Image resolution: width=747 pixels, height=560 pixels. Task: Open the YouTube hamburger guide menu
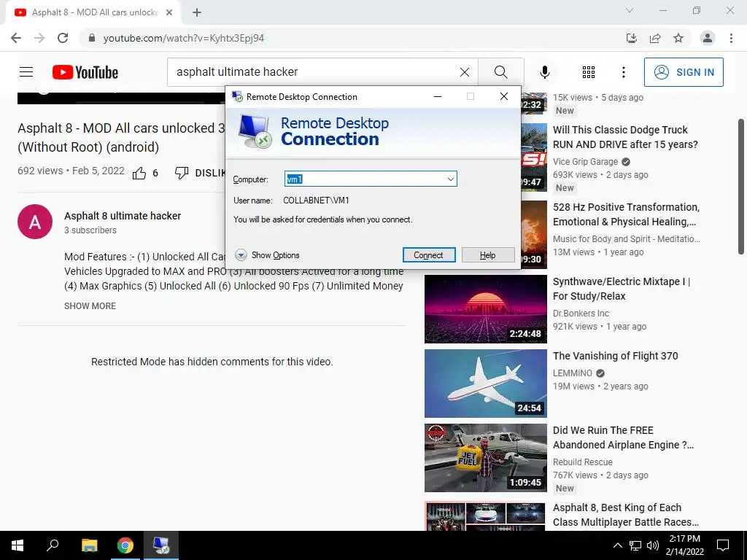coord(26,72)
